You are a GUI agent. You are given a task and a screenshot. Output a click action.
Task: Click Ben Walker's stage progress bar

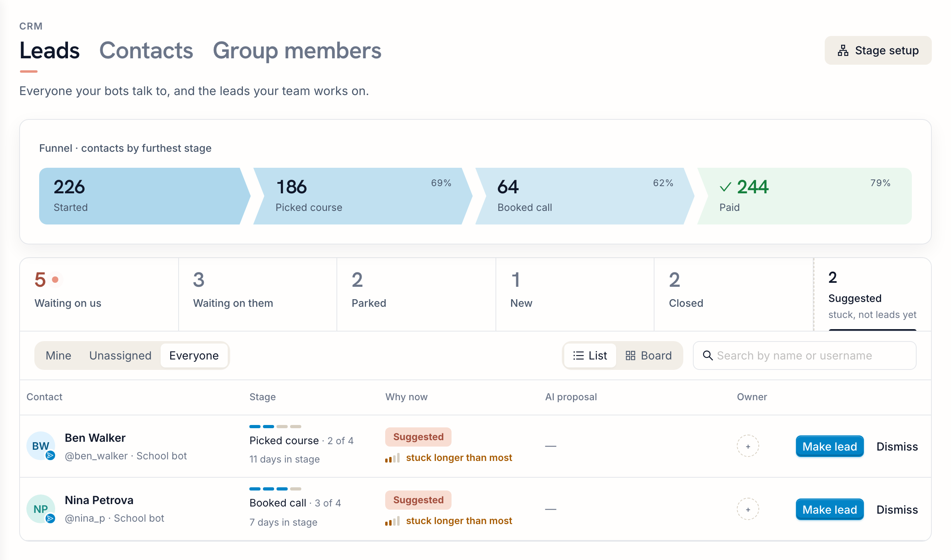pos(275,427)
